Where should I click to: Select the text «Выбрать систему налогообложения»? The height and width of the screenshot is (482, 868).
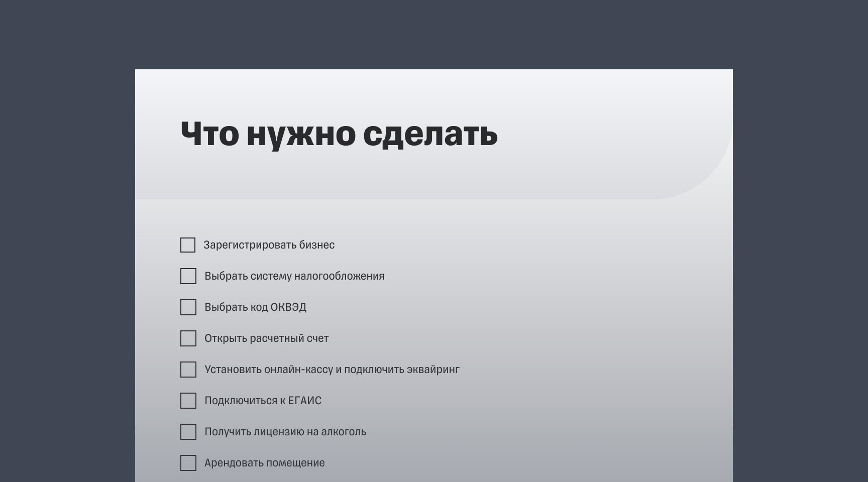pyautogui.click(x=294, y=276)
